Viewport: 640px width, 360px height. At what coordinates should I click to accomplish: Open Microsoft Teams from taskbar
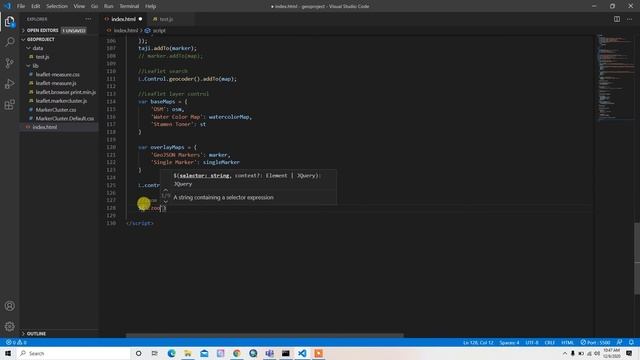point(269,353)
